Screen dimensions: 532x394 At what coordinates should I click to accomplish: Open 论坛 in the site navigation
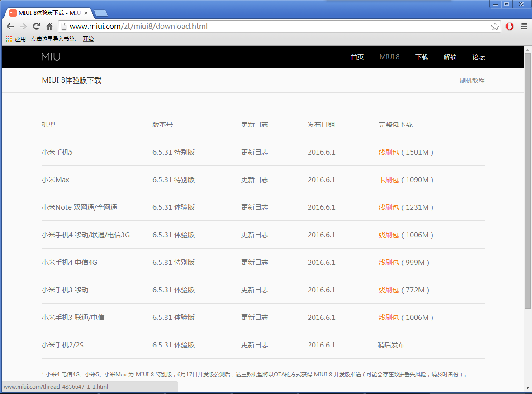tap(479, 57)
